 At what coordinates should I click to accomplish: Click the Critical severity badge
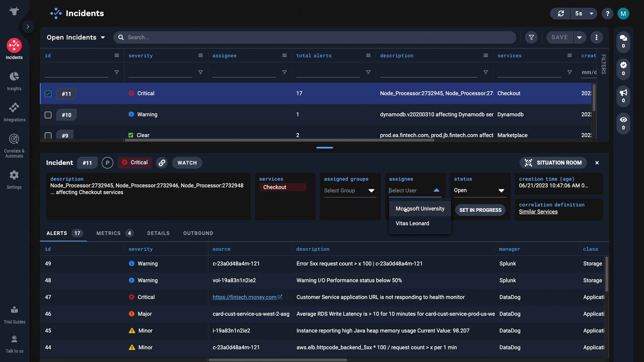pyautogui.click(x=135, y=163)
